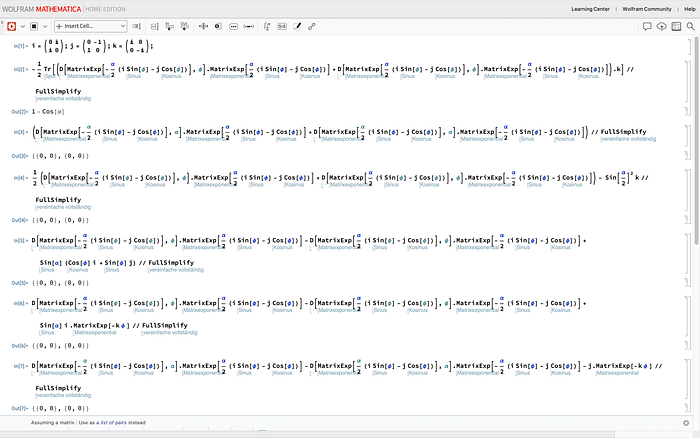The width and height of the screenshot is (700, 438).
Task: Click the cell bracket icon next to Insert Cell
Action: pyautogui.click(x=136, y=26)
